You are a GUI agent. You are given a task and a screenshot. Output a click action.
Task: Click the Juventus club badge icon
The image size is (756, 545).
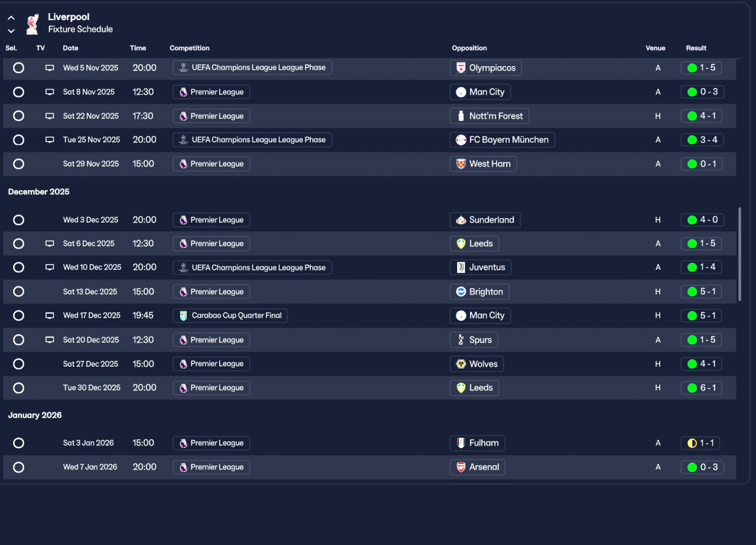pyautogui.click(x=461, y=267)
